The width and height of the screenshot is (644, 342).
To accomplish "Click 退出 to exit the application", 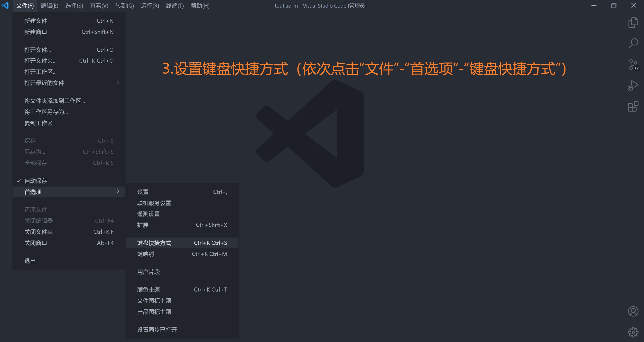I will 30,261.
